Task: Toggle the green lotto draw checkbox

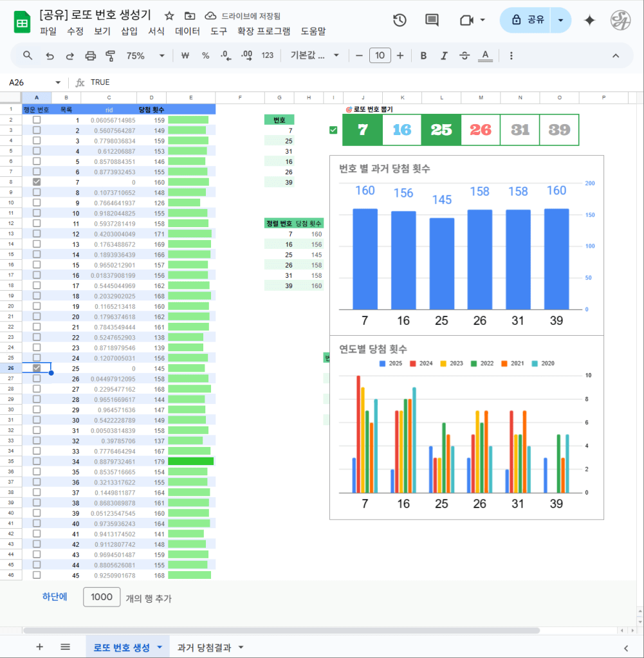Action: [x=333, y=130]
